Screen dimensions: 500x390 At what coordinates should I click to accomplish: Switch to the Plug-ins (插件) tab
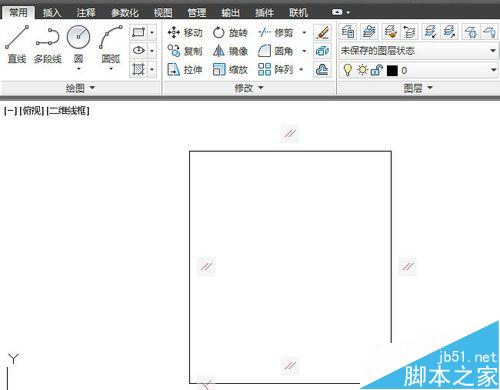point(264,13)
